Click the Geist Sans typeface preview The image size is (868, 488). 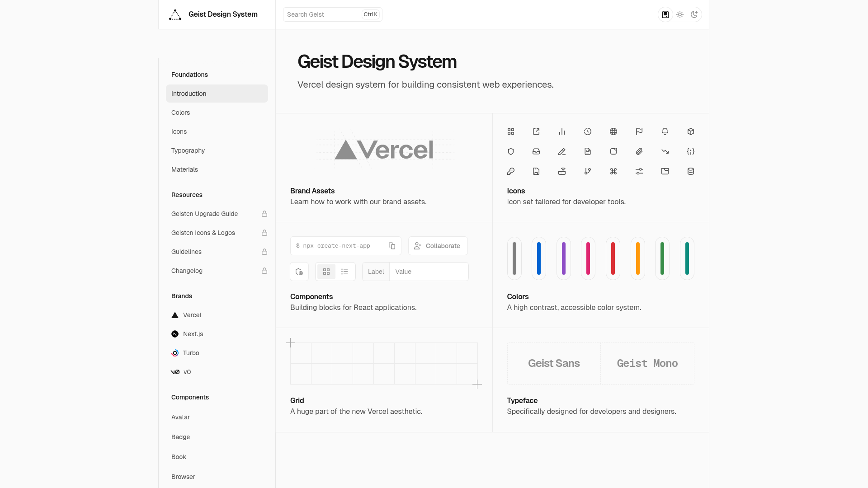(554, 363)
